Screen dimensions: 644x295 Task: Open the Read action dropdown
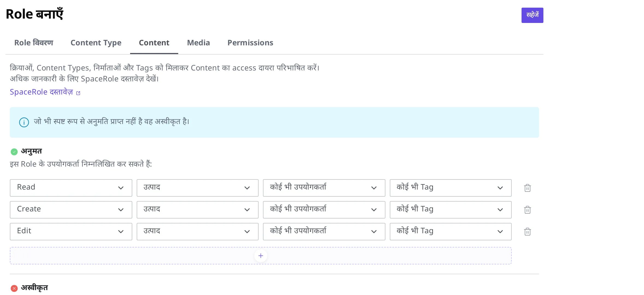[x=71, y=188]
